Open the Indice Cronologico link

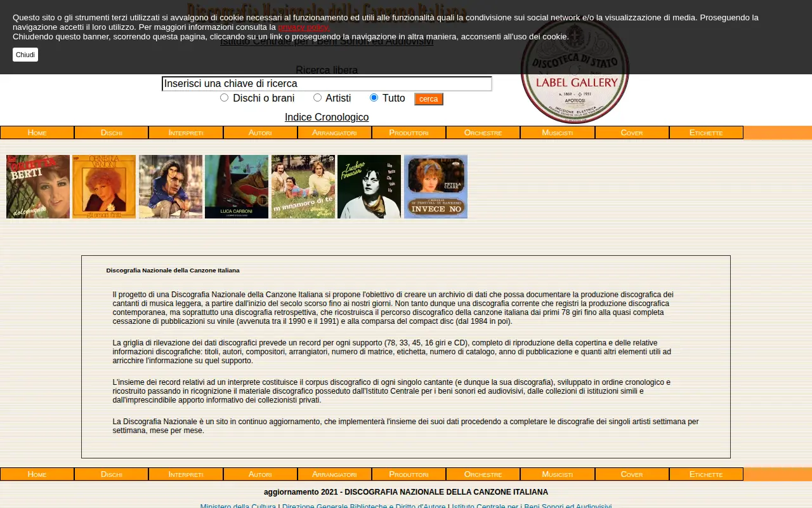[x=327, y=117]
